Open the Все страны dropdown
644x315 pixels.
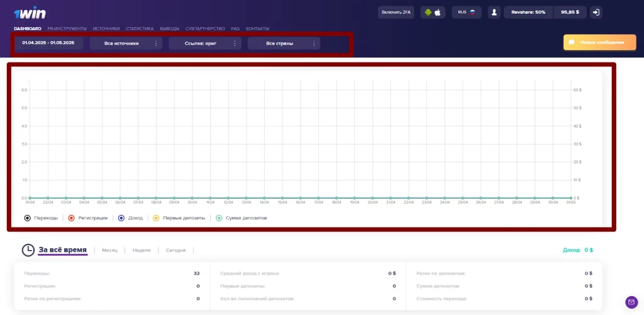(284, 43)
